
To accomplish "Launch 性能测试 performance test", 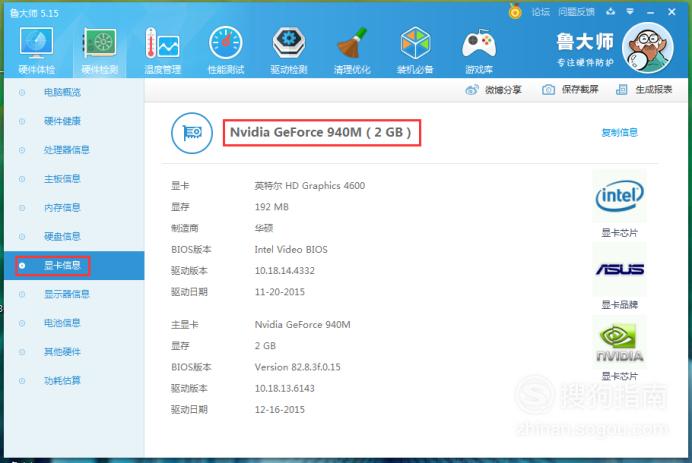I will 226,50.
